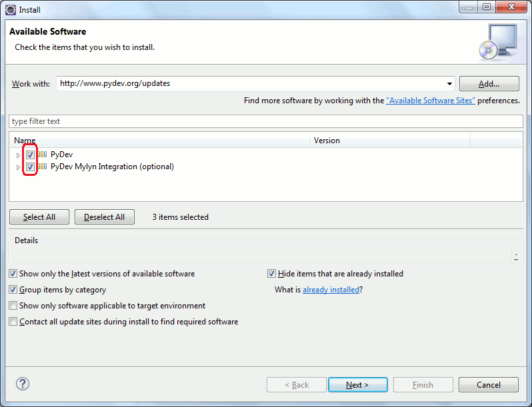Click the Details scroll stepper
The height and width of the screenshot is (407, 532).
click(516, 256)
